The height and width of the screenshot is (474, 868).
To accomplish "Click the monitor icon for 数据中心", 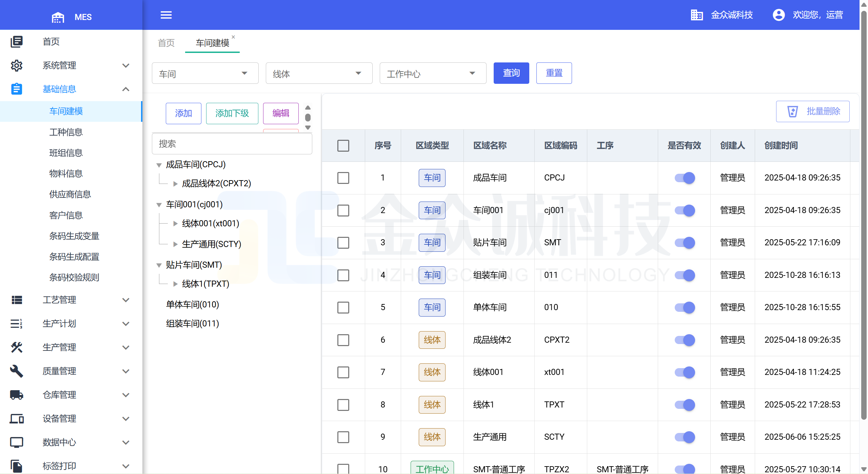I will 16,442.
